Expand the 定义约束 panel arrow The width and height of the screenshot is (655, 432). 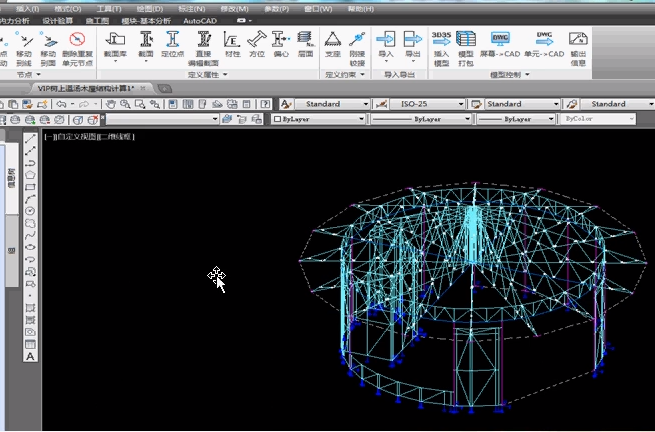coord(362,75)
